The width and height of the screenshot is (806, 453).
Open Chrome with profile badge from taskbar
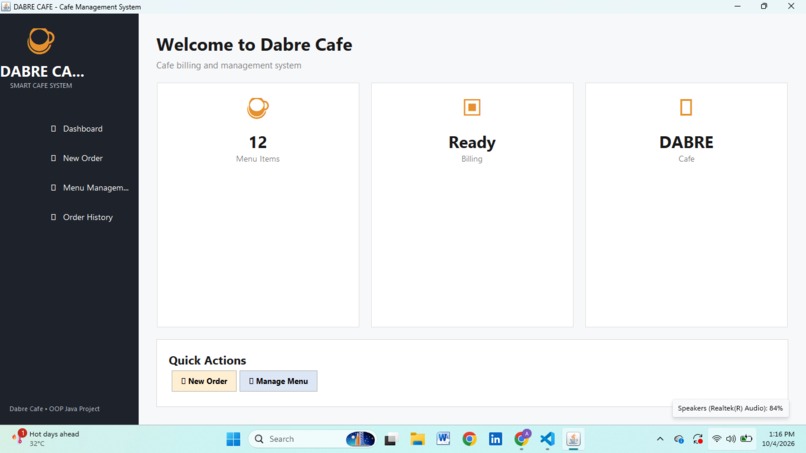tap(522, 438)
